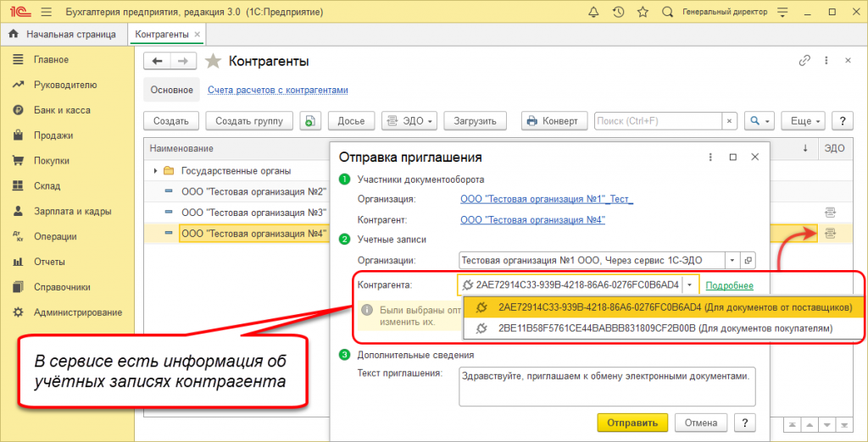The width and height of the screenshot is (868, 442).
Task: Click EDO status icon of organization №4 row
Action: click(x=830, y=234)
